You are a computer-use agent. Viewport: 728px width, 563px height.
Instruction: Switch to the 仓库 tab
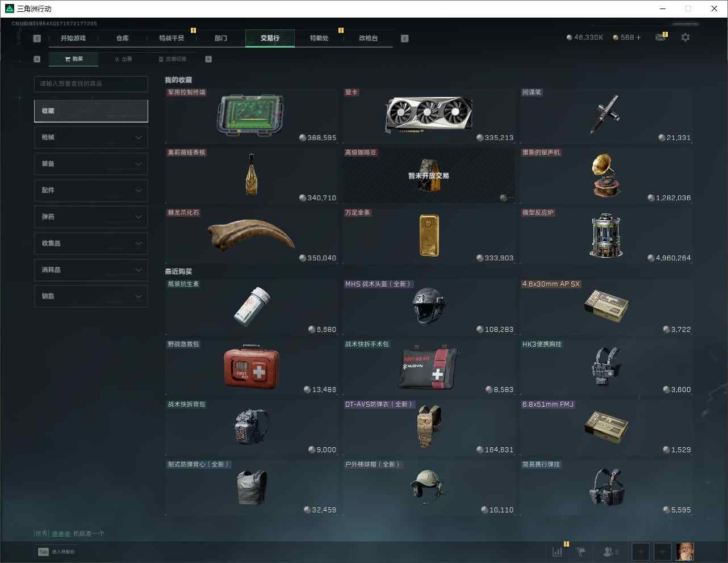(123, 38)
